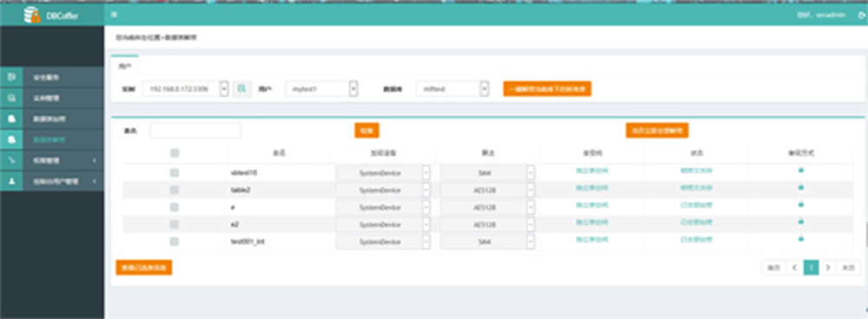Open the AES128 dropdown in the e2 row
868x319 pixels.
pyautogui.click(x=488, y=225)
